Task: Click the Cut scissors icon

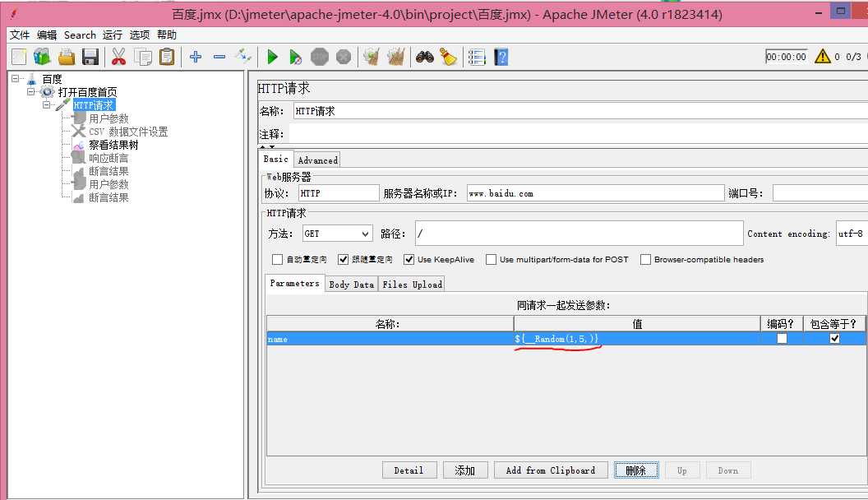Action: click(x=118, y=57)
